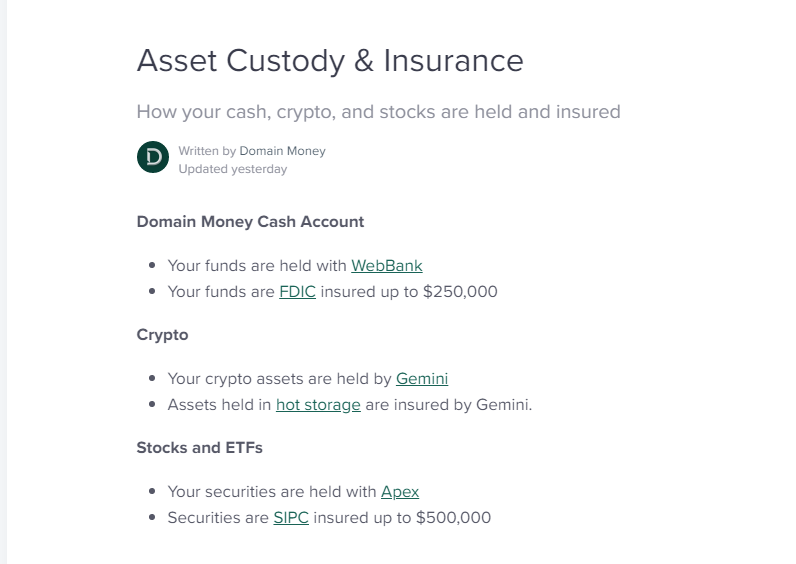Click the article subtitle about cash, crypto, and stocks
This screenshot has height=564, width=796.
point(378,112)
